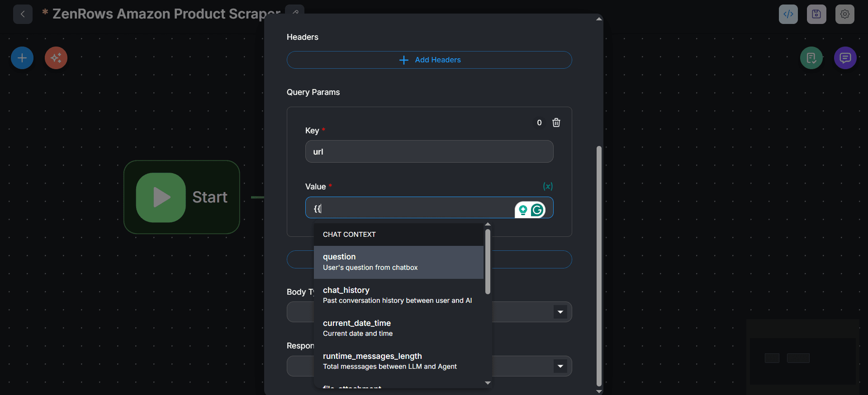The image size is (868, 395).
Task: Select runtime_messages_length variable option
Action: tap(398, 361)
